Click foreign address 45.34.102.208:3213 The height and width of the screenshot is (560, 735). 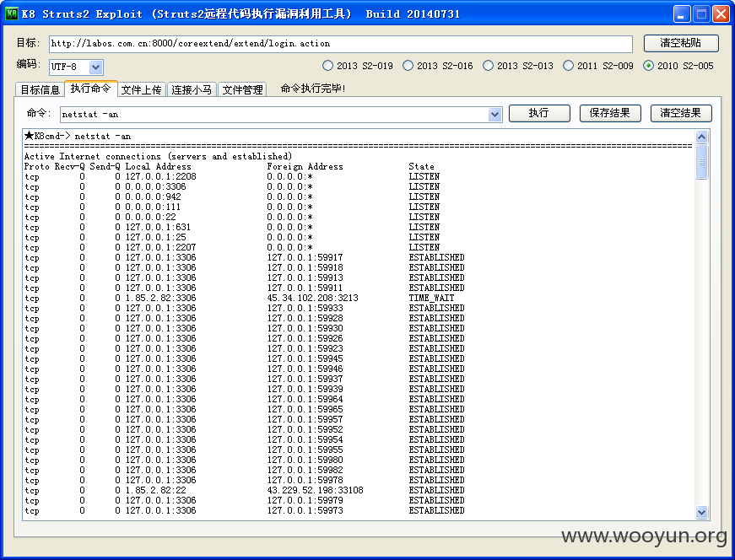point(313,298)
